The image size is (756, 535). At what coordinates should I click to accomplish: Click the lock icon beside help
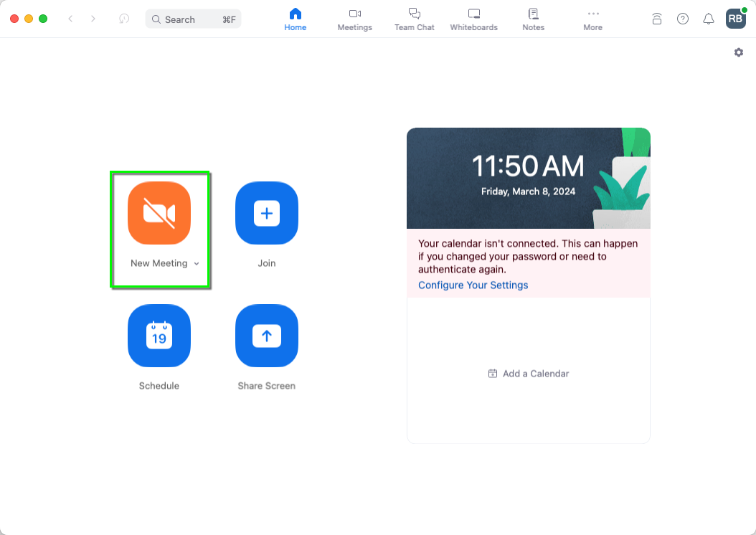(x=657, y=19)
